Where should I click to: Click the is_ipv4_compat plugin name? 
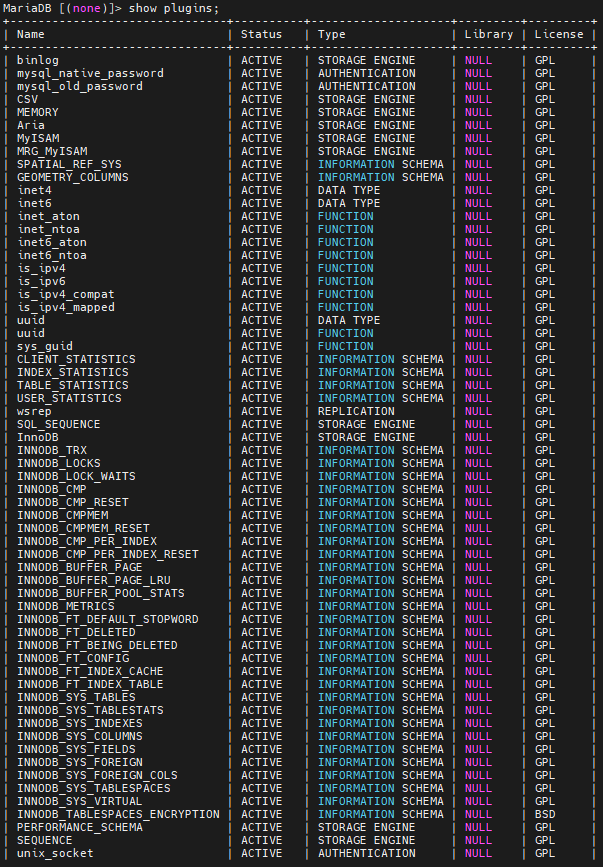click(x=66, y=294)
